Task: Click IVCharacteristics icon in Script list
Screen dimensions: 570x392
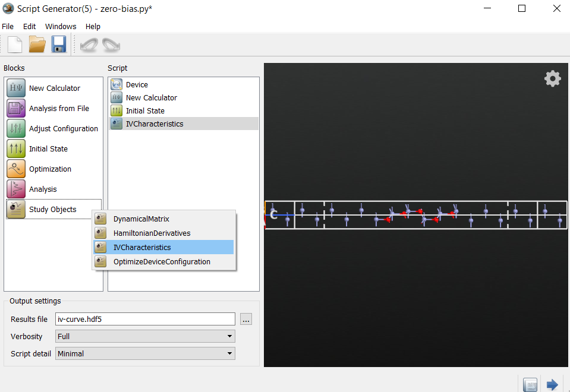Action: 116,124
